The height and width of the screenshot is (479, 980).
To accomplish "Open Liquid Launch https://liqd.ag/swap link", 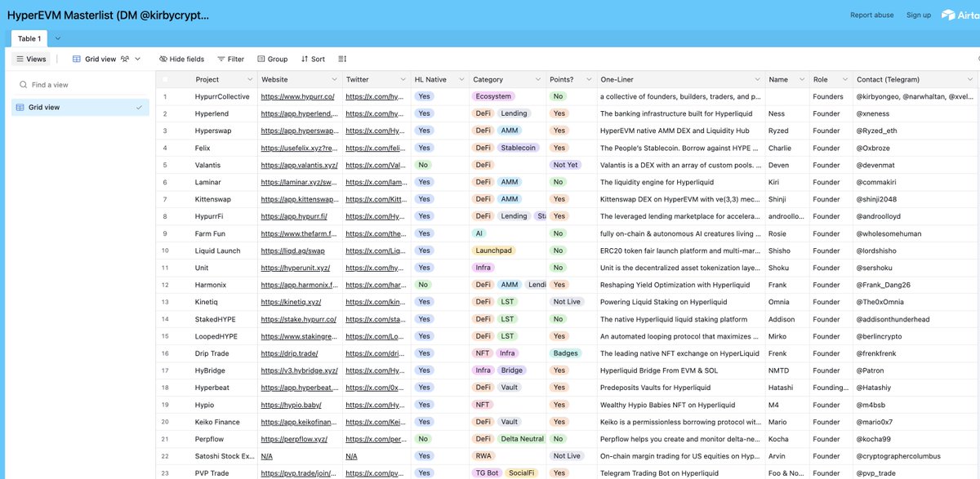I will tap(293, 251).
